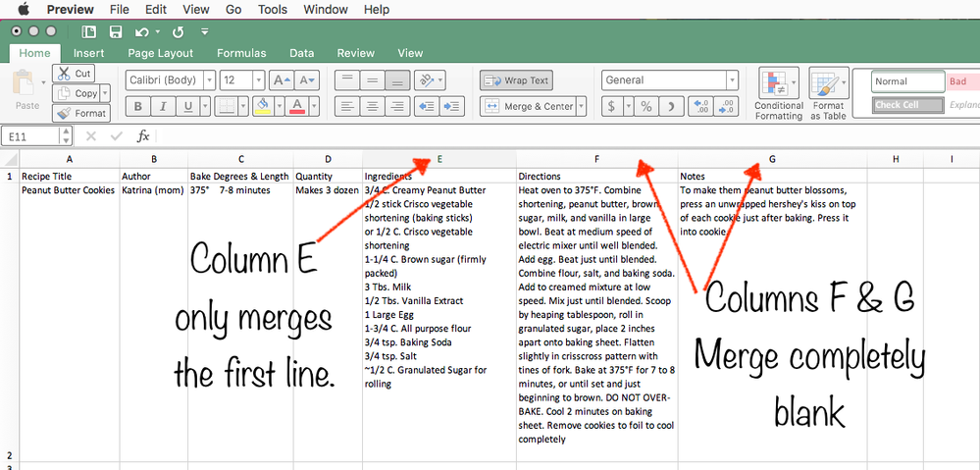Screen dimensions: 980x470
Task: Open the underline style dropdown arrow
Action: tap(205, 106)
